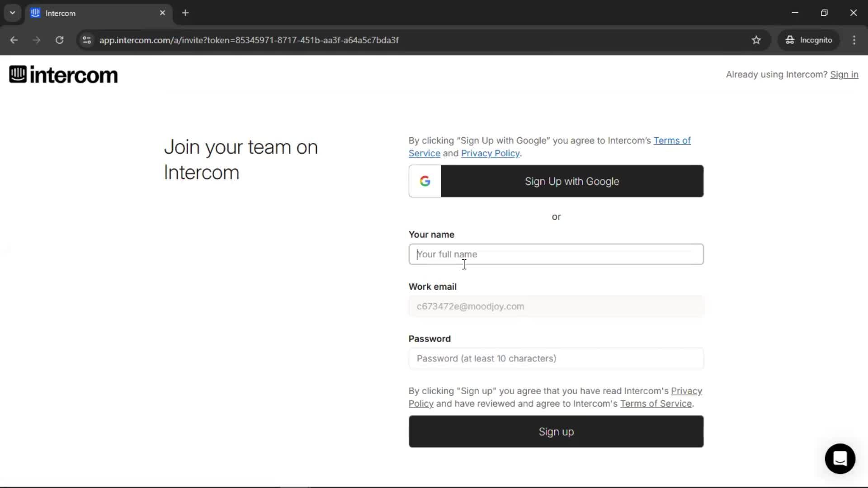Close the Intercom browser tab
The width and height of the screenshot is (868, 488).
[162, 13]
